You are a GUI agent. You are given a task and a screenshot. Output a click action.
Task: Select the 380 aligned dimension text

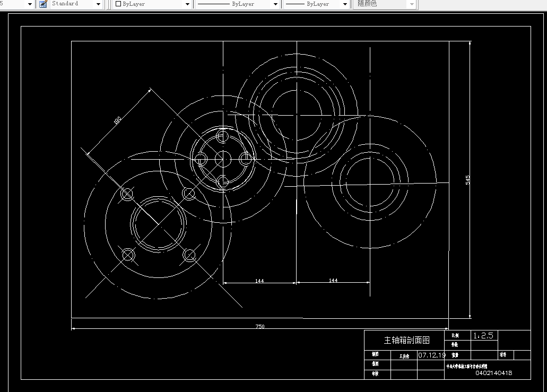pyautogui.click(x=118, y=120)
